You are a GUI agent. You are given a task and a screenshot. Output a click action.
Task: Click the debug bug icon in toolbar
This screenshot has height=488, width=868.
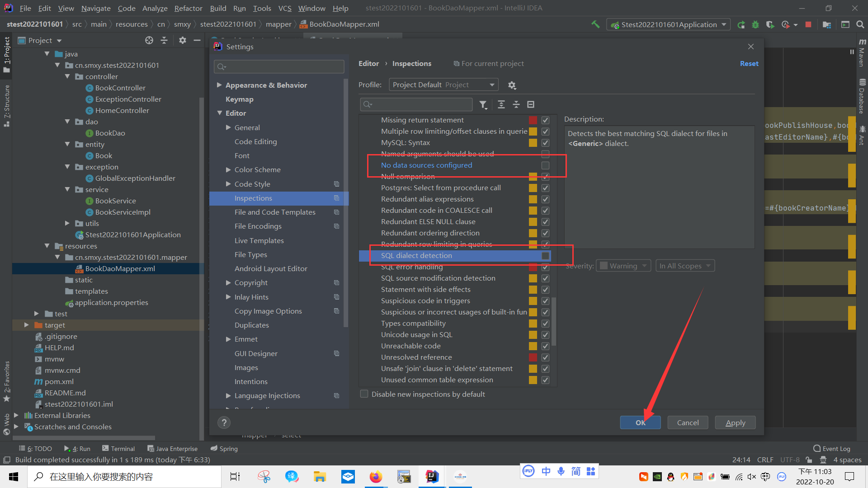[755, 24]
